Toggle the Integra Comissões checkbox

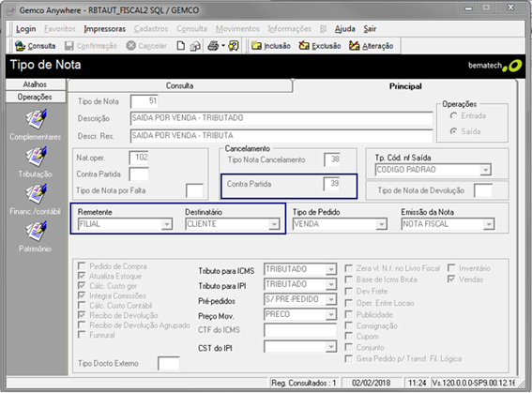pyautogui.click(x=82, y=295)
